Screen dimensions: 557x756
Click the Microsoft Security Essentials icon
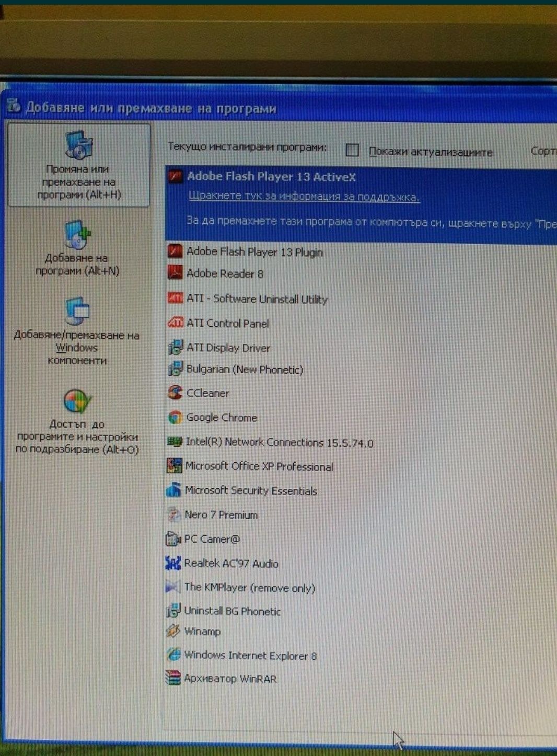coord(173,490)
